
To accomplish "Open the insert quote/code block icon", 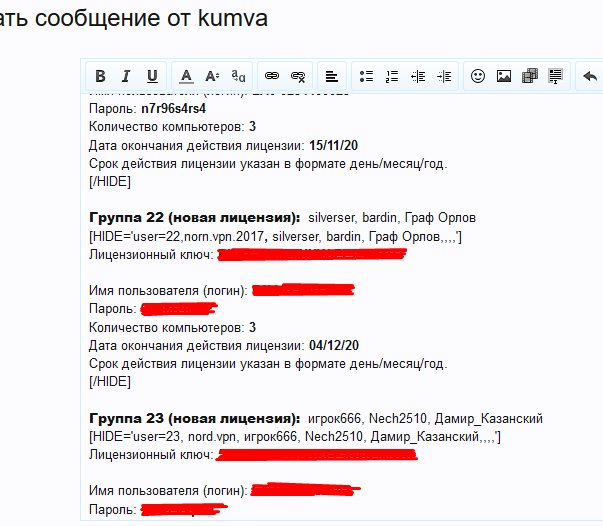I will pos(555,76).
